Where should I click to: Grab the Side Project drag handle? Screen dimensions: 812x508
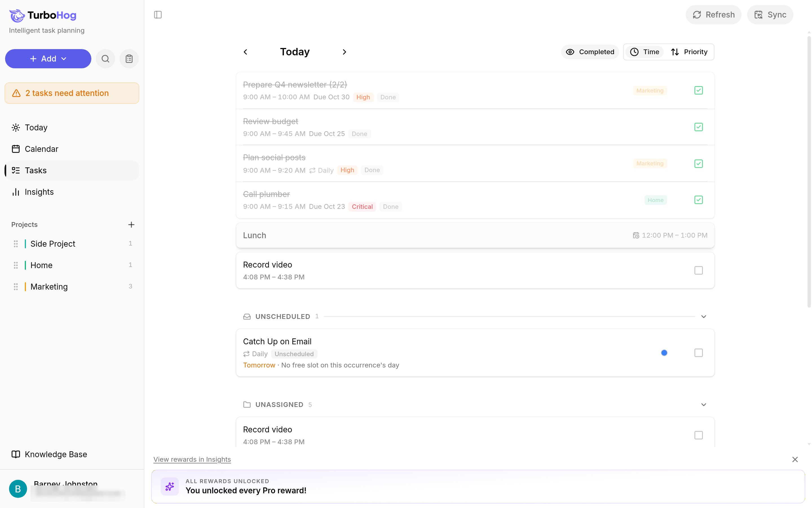pyautogui.click(x=16, y=244)
